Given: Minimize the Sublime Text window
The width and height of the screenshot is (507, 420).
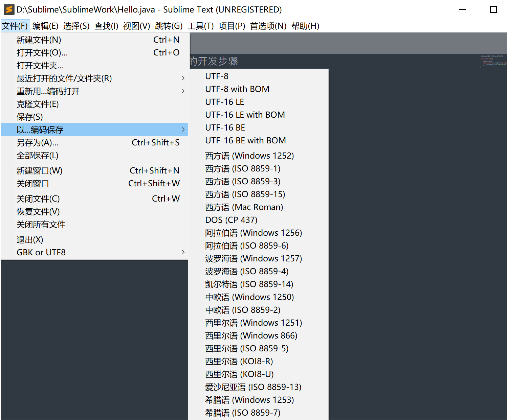Looking at the screenshot, I should click(463, 9).
